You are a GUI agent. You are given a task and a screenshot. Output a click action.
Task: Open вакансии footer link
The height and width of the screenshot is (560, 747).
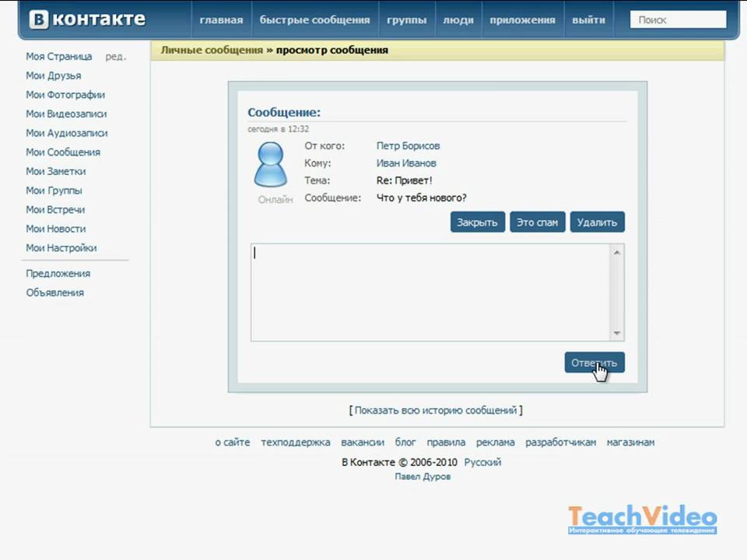pyautogui.click(x=363, y=442)
